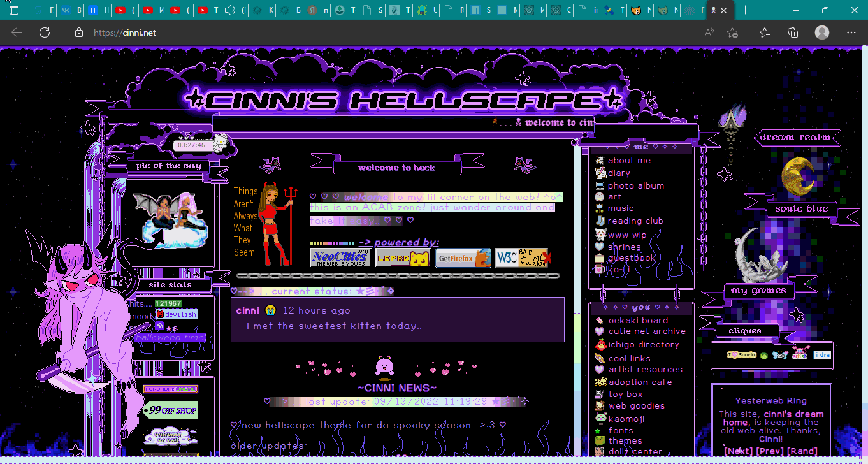Viewport: 868px width, 464px height.
Task: Click the Yesterweb Ring [Next] link
Action: pyautogui.click(x=738, y=451)
